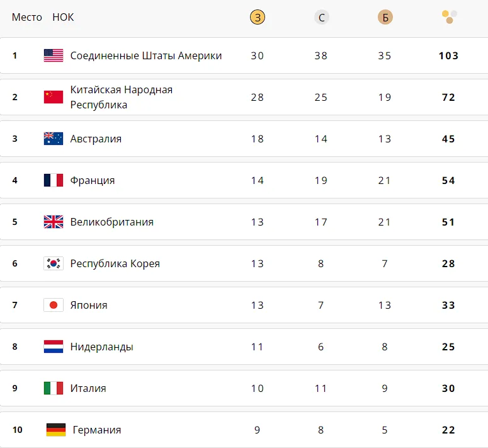The image size is (488, 448).
Task: Click the France flag icon
Action: (x=54, y=180)
